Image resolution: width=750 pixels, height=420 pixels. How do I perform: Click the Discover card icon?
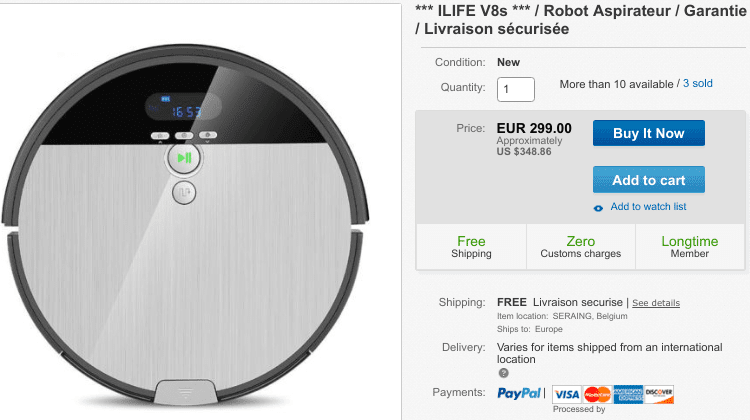click(659, 394)
